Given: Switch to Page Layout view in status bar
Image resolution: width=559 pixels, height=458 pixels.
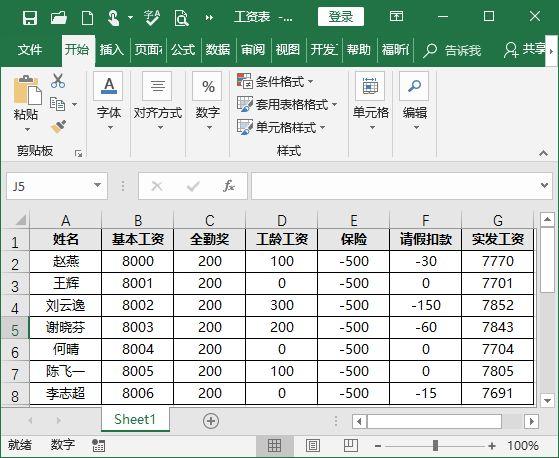Looking at the screenshot, I should (313, 446).
